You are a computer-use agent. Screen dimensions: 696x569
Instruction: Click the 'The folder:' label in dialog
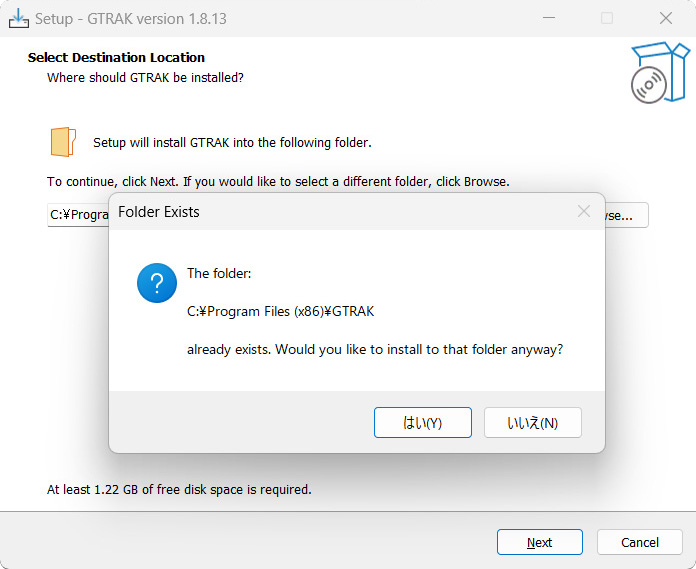coord(219,273)
